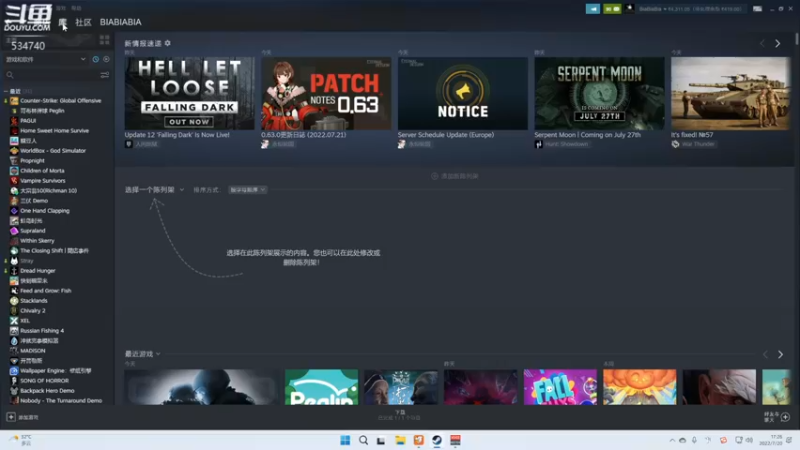The height and width of the screenshot is (450, 800).
Task: Collapse the recent games list section
Action: (6, 91)
